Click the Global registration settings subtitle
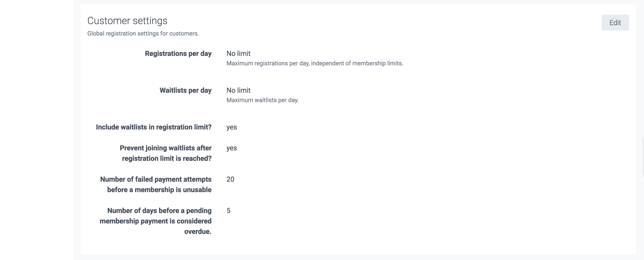The image size is (644, 260). pyautogui.click(x=143, y=34)
